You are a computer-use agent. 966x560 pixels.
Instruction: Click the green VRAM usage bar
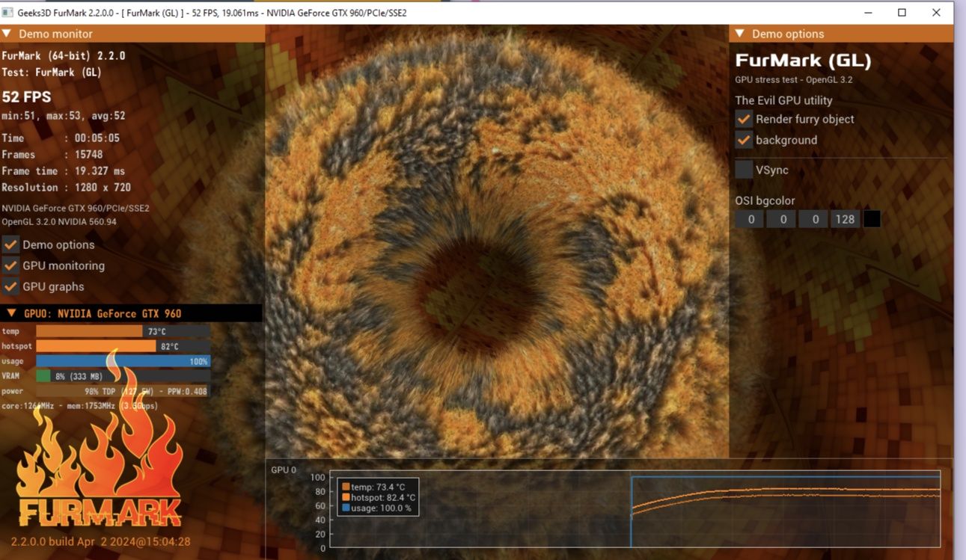[x=43, y=376]
